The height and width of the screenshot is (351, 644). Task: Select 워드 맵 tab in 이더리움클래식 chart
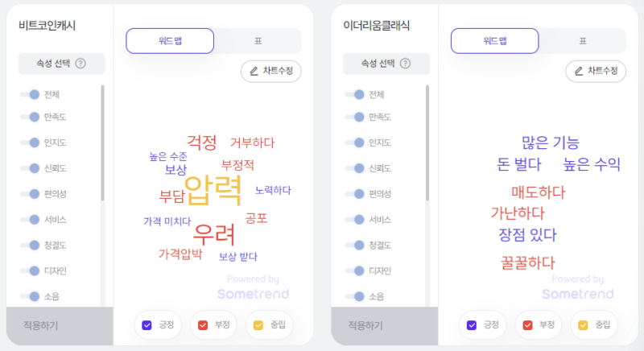[494, 40]
